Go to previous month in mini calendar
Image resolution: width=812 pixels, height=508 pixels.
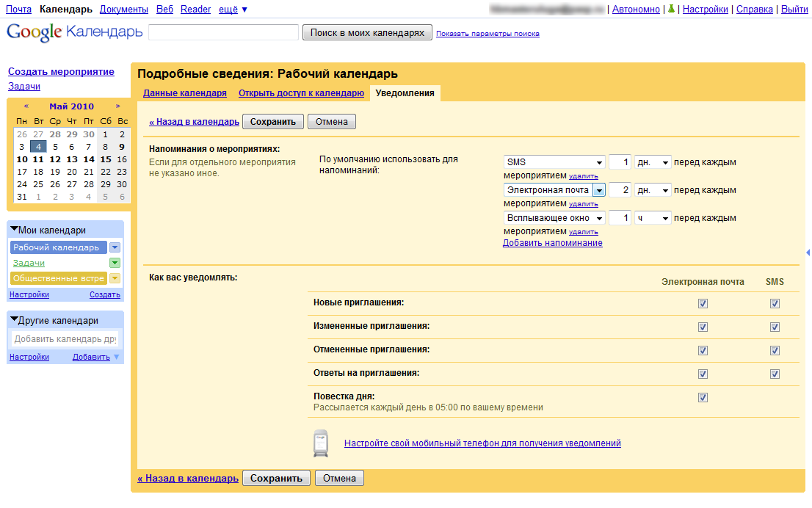pyautogui.click(x=26, y=106)
